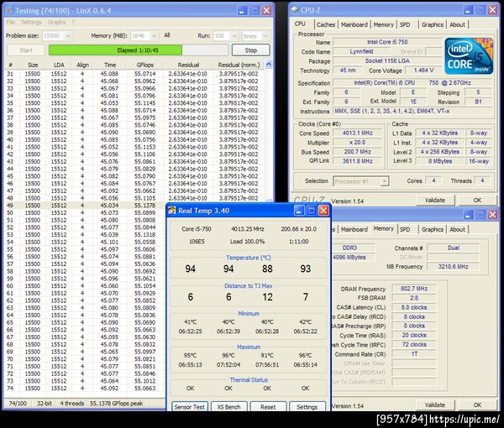Image resolution: width=504 pixels, height=428 pixels.
Task: Click the Real Temp title bar icon
Action: click(172, 211)
